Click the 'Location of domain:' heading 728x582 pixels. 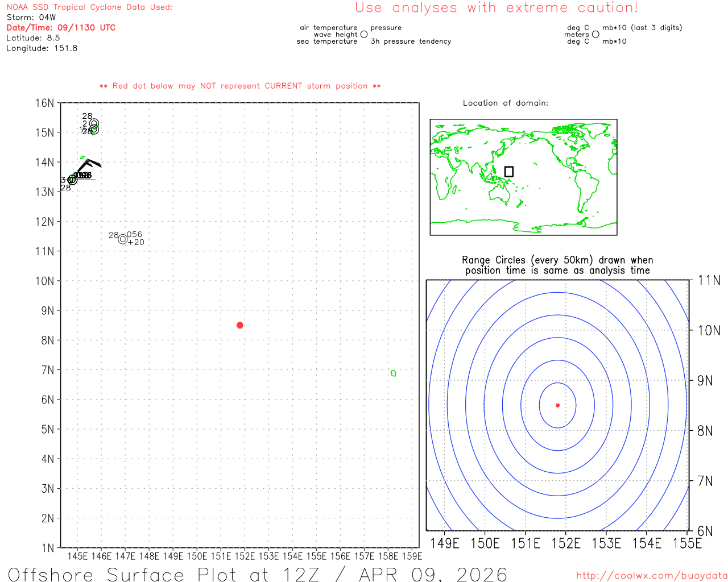505,103
